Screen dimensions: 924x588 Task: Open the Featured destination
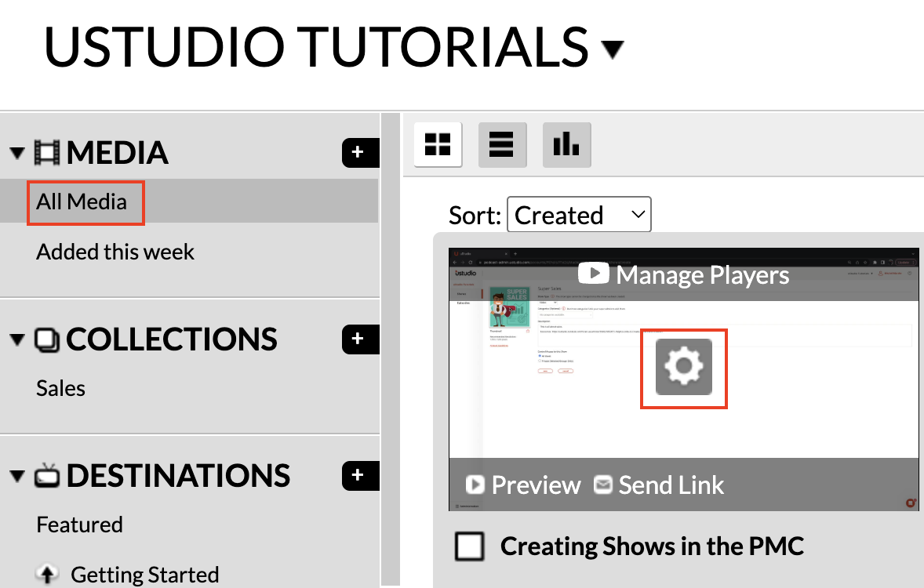pos(79,525)
